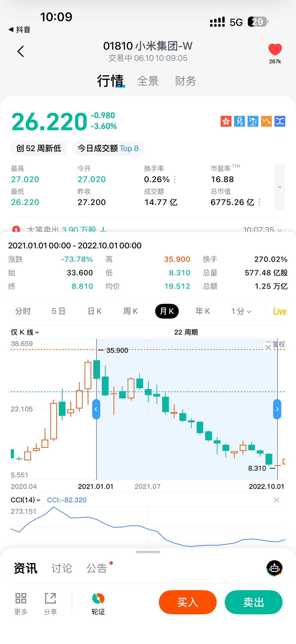This screenshot has width=296, height=644.
Task: Tap the 8.310 low price marker
Action: [257, 468]
